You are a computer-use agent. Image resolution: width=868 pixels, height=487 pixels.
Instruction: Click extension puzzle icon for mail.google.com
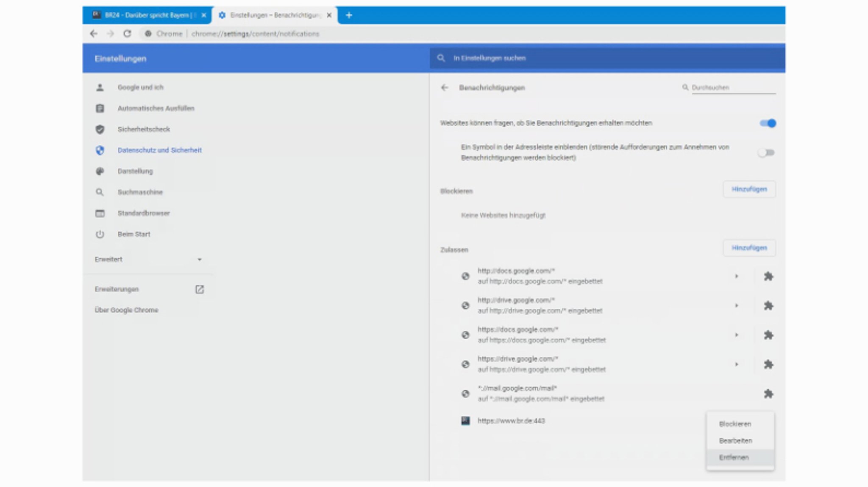(768, 394)
